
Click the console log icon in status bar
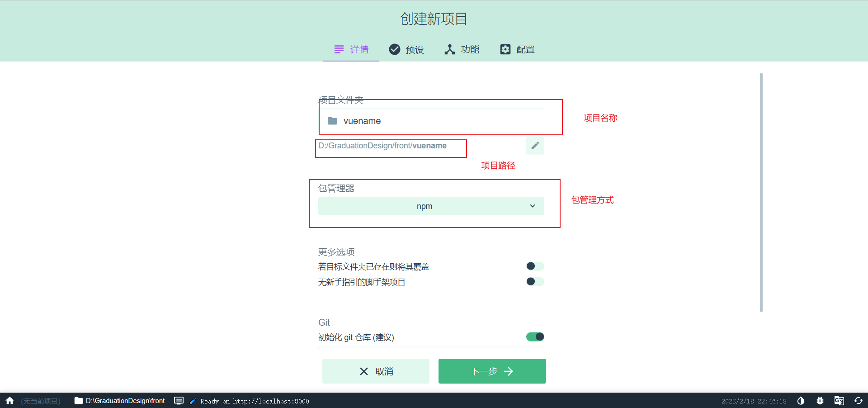tap(179, 401)
